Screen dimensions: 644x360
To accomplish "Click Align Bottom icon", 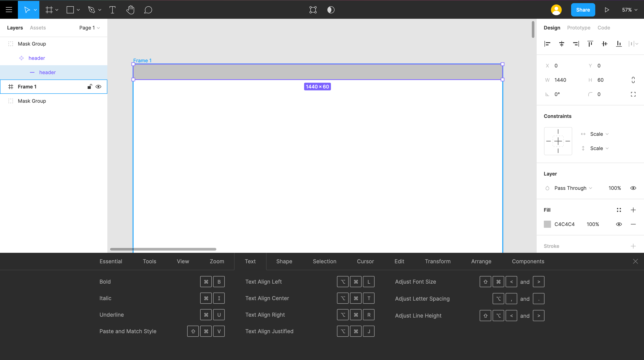I will (619, 44).
